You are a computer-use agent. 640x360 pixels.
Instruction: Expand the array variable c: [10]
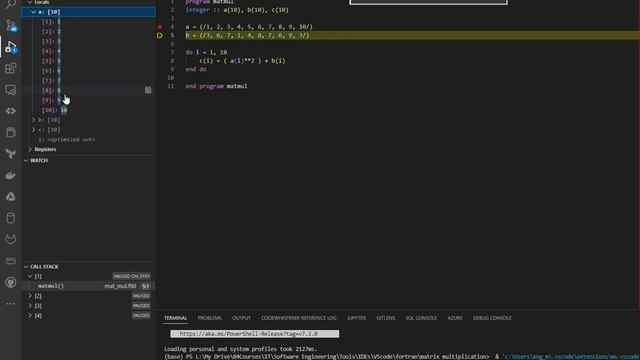click(33, 130)
